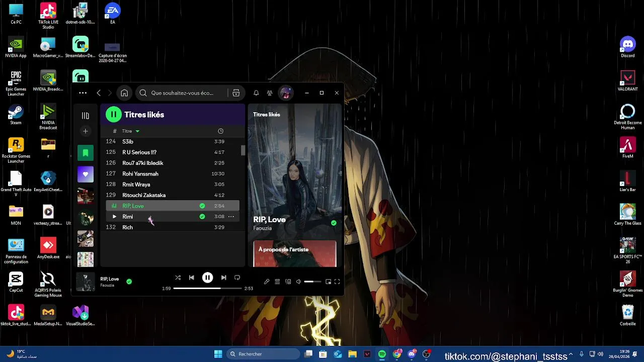Select the track 'S3ib'

[173, 142]
